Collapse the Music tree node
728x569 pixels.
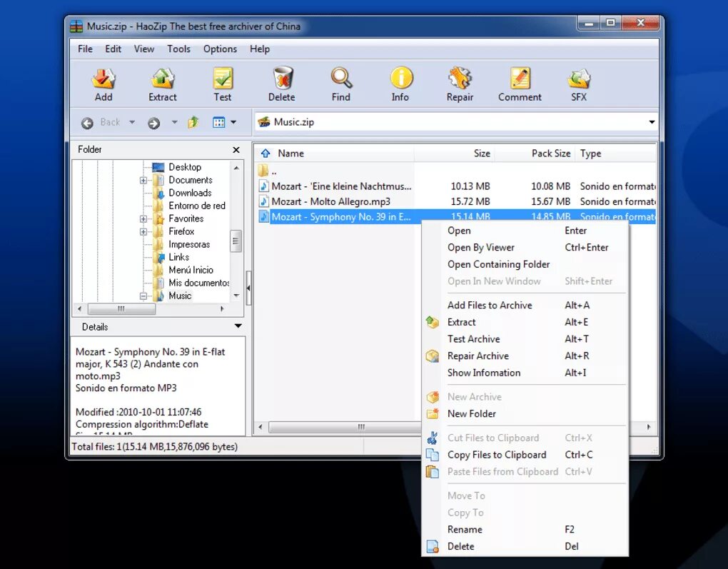(x=143, y=296)
